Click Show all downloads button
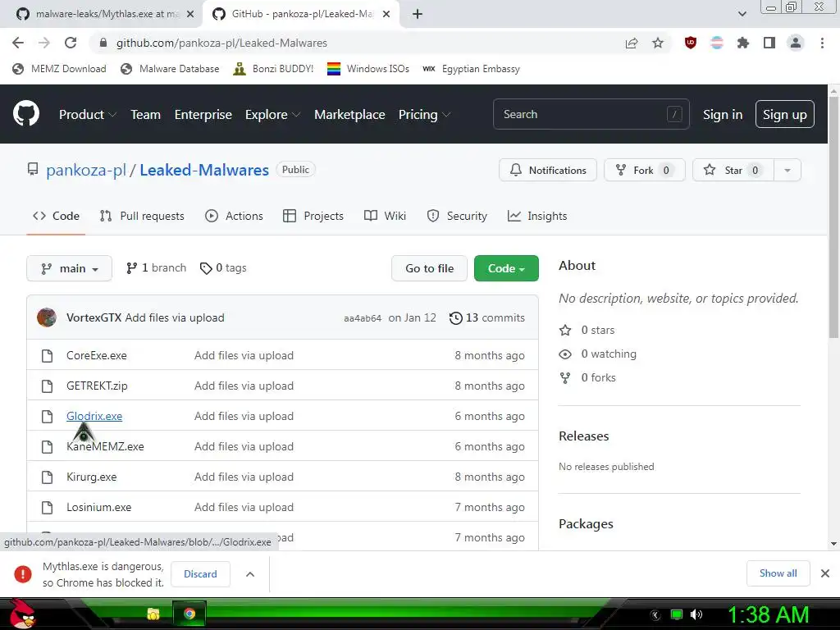The height and width of the screenshot is (630, 840). (778, 573)
